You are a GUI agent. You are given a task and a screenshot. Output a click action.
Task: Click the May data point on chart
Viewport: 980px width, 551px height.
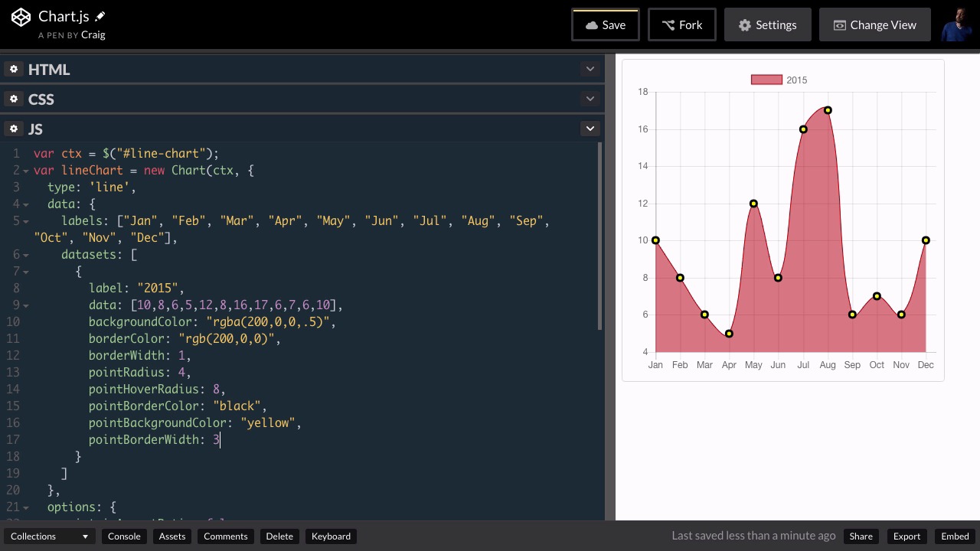click(753, 204)
